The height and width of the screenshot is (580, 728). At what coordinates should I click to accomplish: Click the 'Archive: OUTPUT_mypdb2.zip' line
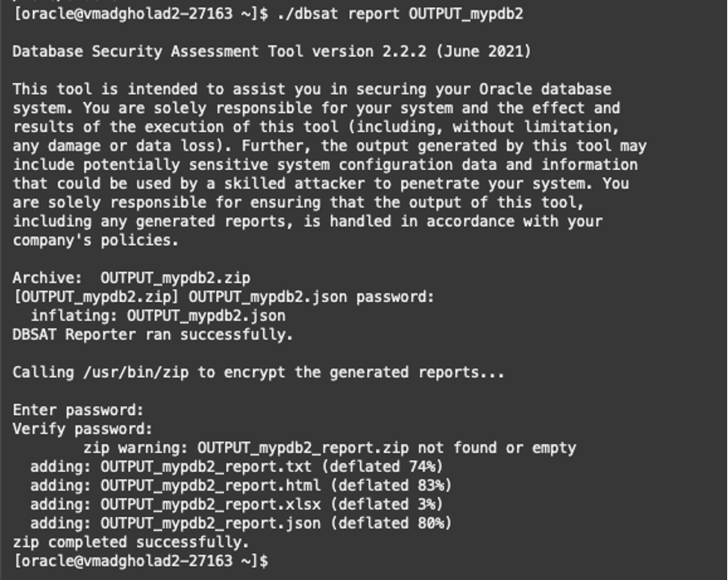pyautogui.click(x=131, y=279)
